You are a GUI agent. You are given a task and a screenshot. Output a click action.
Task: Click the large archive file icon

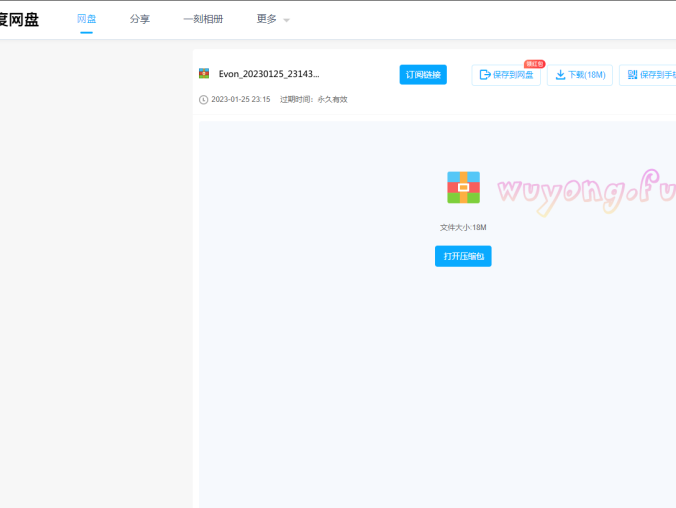[x=463, y=187]
